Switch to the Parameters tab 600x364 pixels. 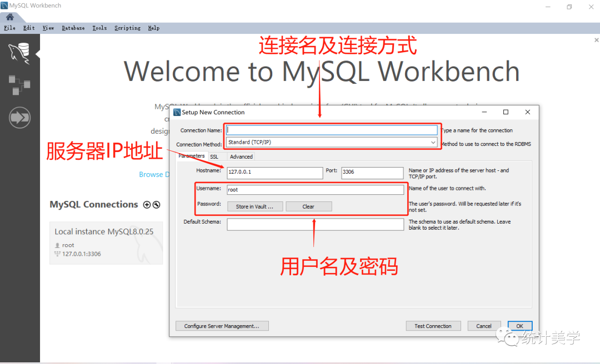[192, 156]
